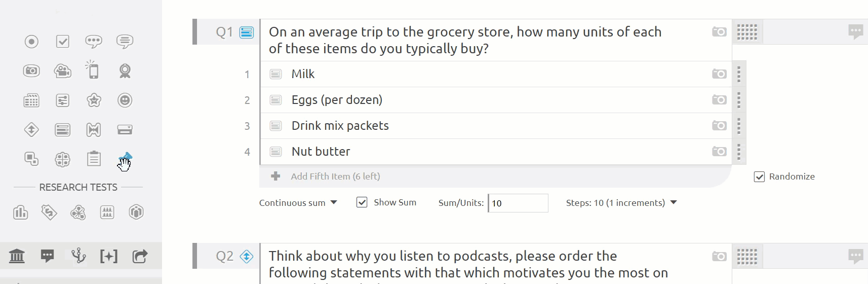
Task: Click the Sum/Units input field
Action: pyautogui.click(x=518, y=203)
